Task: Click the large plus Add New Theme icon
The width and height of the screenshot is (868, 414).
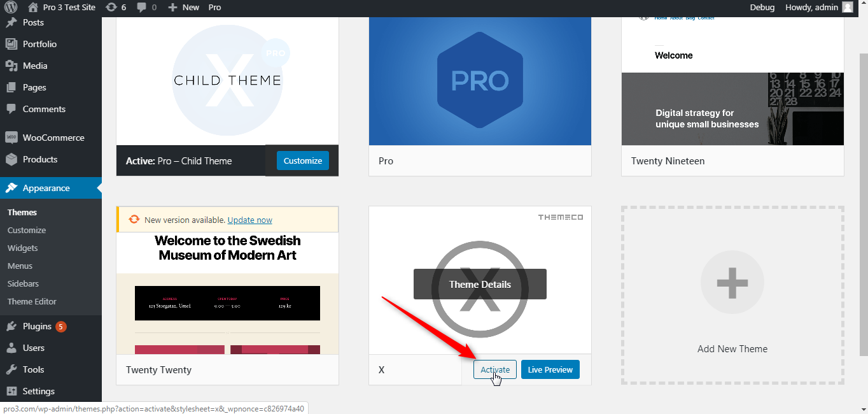Action: [732, 282]
